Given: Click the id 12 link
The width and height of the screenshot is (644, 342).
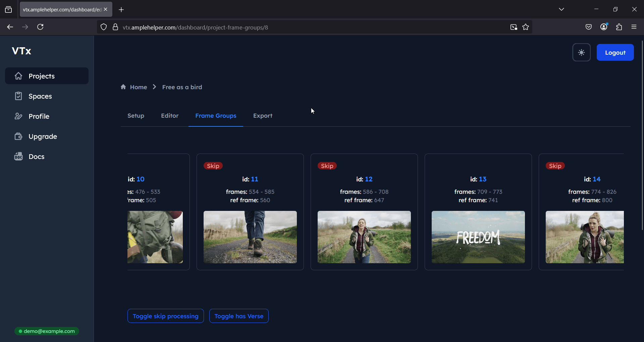Looking at the screenshot, I should [369, 179].
